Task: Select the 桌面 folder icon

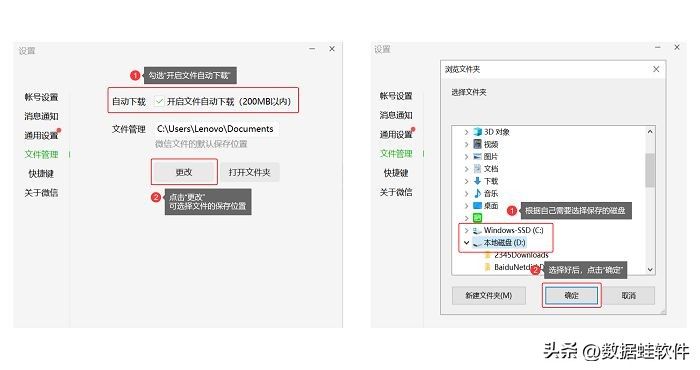Action: point(478,205)
